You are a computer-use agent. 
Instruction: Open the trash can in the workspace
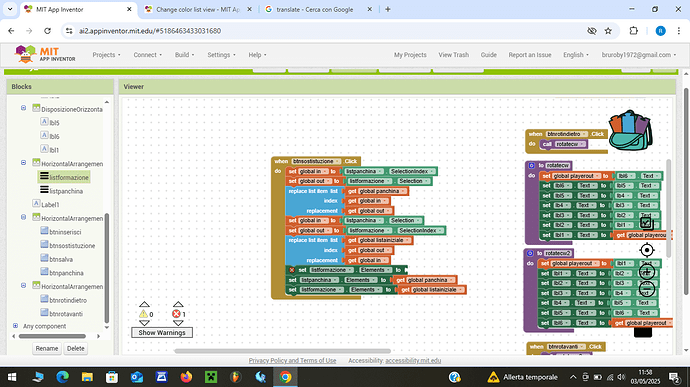point(643,332)
